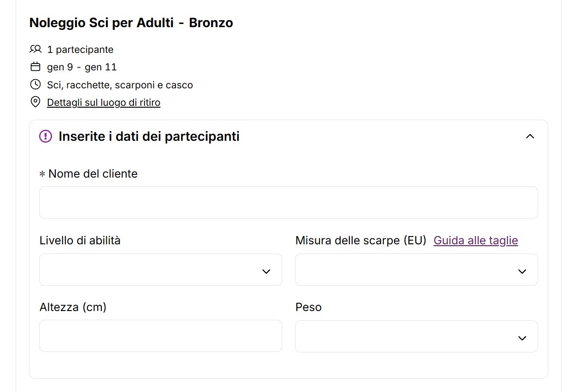Click the location pin icon
This screenshot has width=574, height=392.
point(35,102)
